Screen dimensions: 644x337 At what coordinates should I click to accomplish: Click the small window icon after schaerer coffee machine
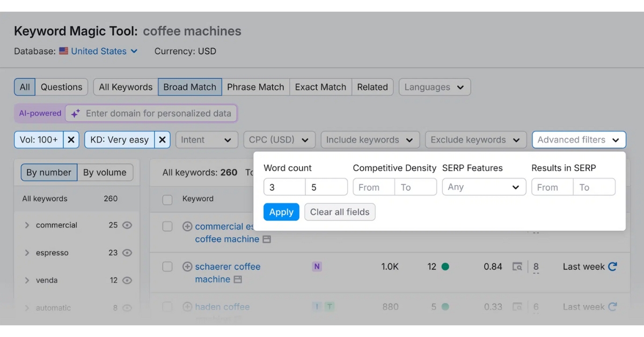[x=238, y=280]
